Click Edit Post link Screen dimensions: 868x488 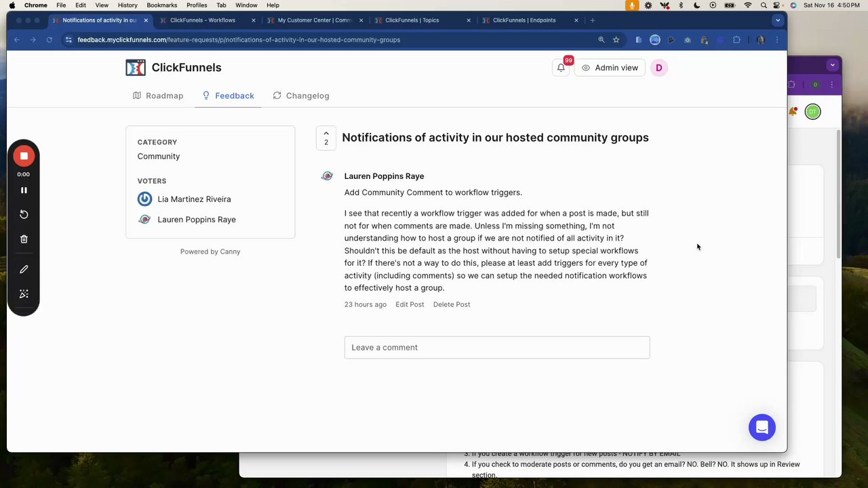[410, 304]
